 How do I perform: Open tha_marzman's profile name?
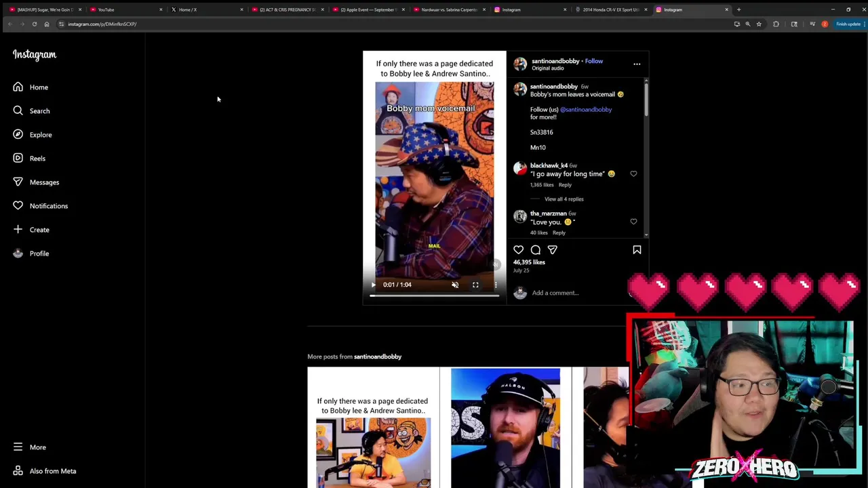tap(548, 213)
